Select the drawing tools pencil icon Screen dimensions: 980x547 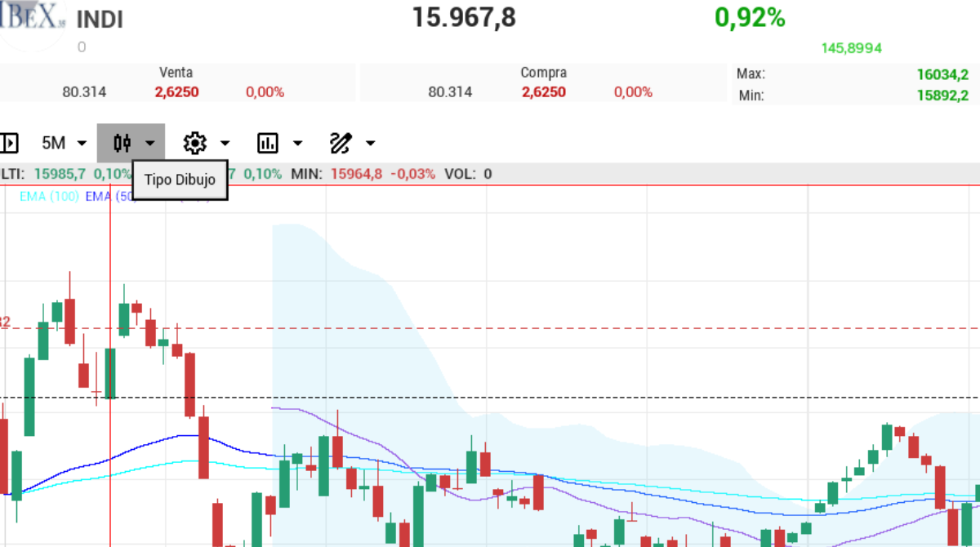(x=340, y=144)
